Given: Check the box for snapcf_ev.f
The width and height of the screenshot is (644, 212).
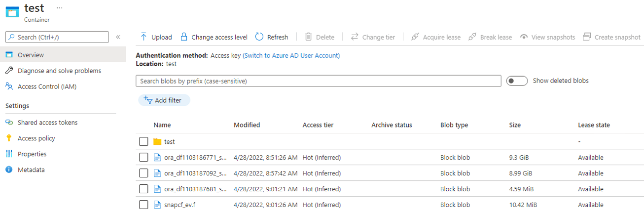Looking at the screenshot, I should 143,205.
